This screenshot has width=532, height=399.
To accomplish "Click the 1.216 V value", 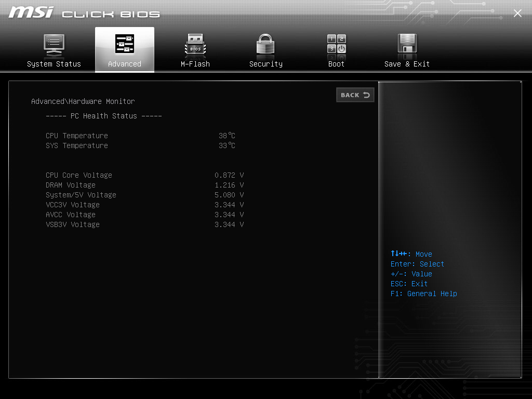I will (229, 185).
